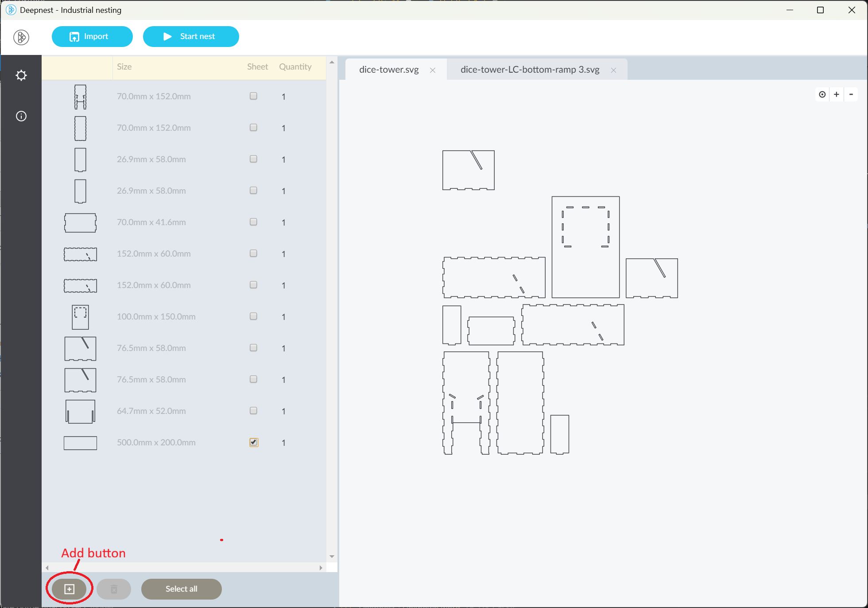Screen dimensions: 868x608
Task: Click the greyed-out delete trash button
Action: 114,589
